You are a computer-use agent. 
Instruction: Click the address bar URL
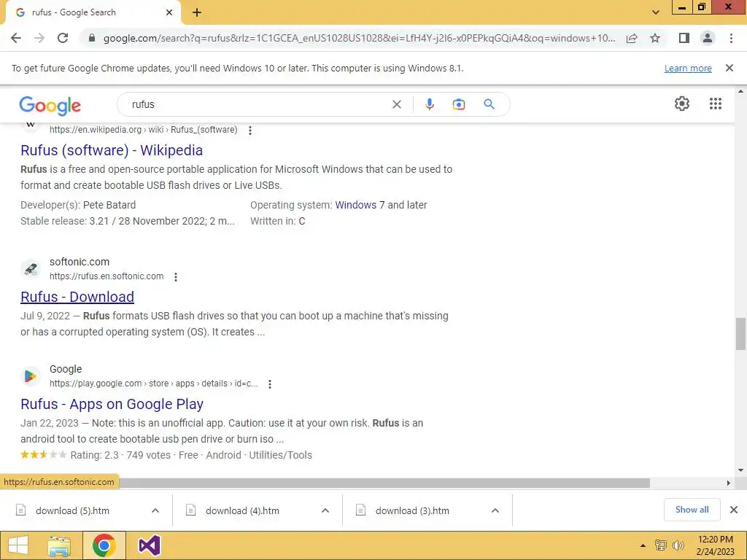pyautogui.click(x=359, y=38)
